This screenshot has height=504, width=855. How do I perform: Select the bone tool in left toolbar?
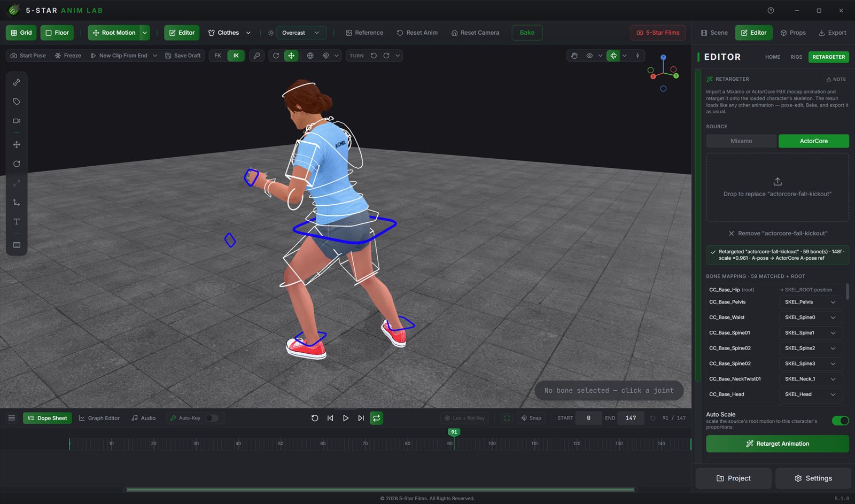pos(17,82)
